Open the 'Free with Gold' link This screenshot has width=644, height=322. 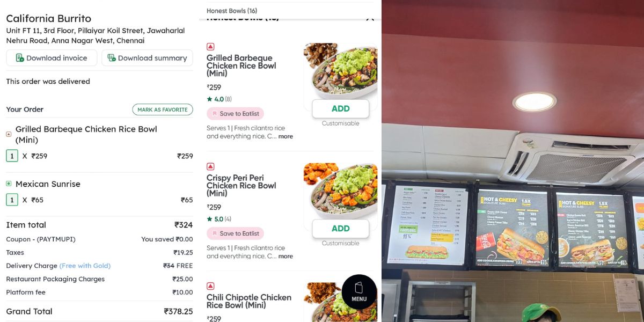click(x=85, y=266)
